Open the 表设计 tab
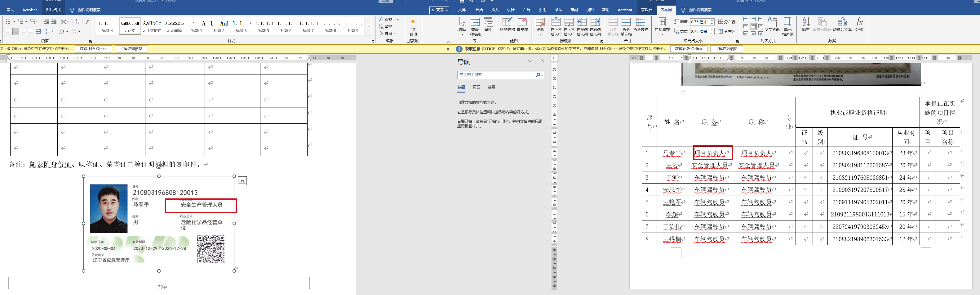 (646, 10)
